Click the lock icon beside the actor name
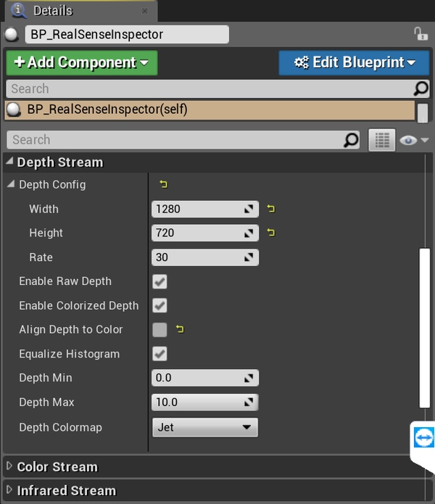The width and height of the screenshot is (435, 504). click(x=420, y=34)
